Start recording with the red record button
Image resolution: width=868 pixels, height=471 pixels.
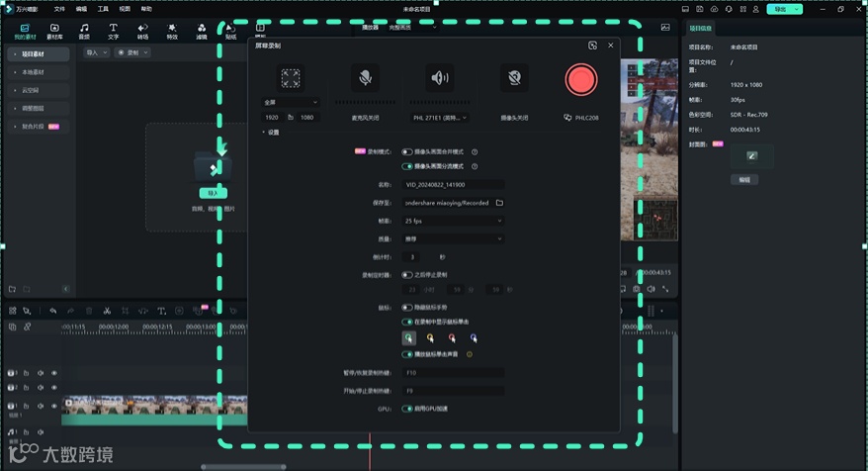[580, 79]
